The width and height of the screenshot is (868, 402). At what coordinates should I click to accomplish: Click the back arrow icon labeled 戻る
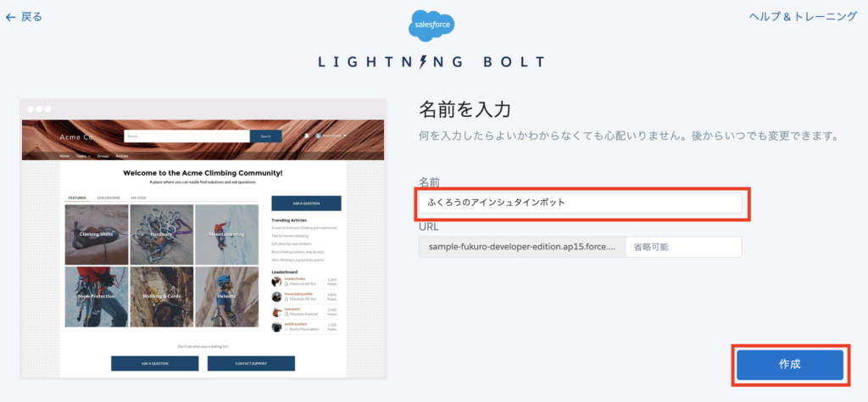tap(10, 17)
